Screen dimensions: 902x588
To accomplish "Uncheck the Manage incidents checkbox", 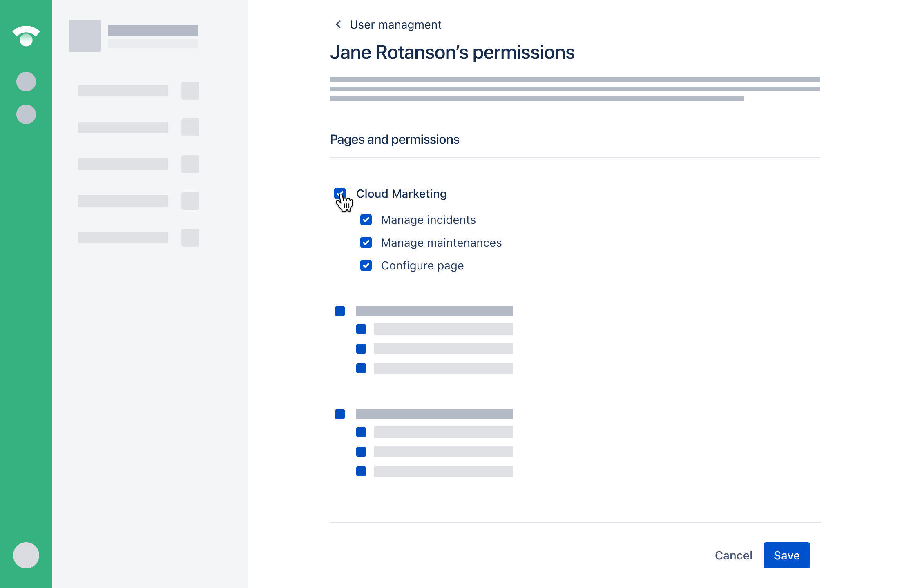I will coord(366,220).
